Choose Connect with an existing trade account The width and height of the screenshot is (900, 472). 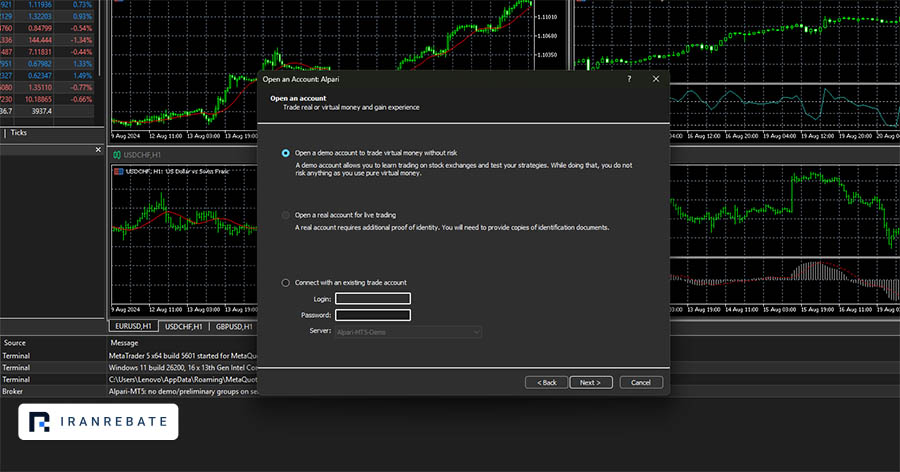pyautogui.click(x=285, y=283)
